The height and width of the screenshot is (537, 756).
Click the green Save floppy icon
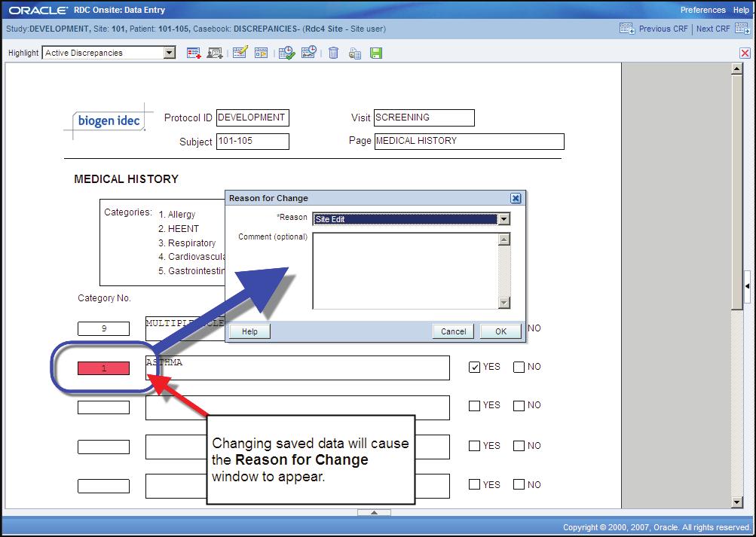(376, 53)
